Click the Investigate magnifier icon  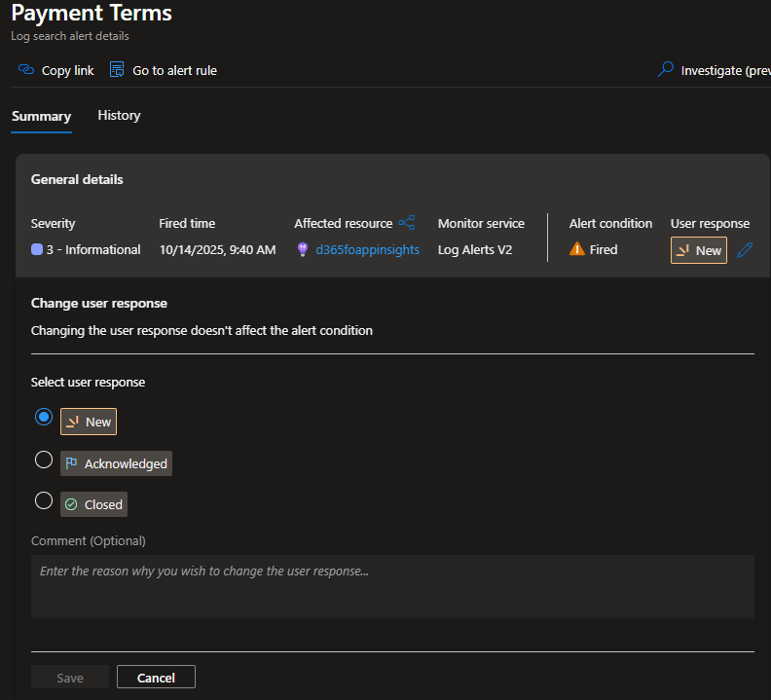[x=666, y=70]
